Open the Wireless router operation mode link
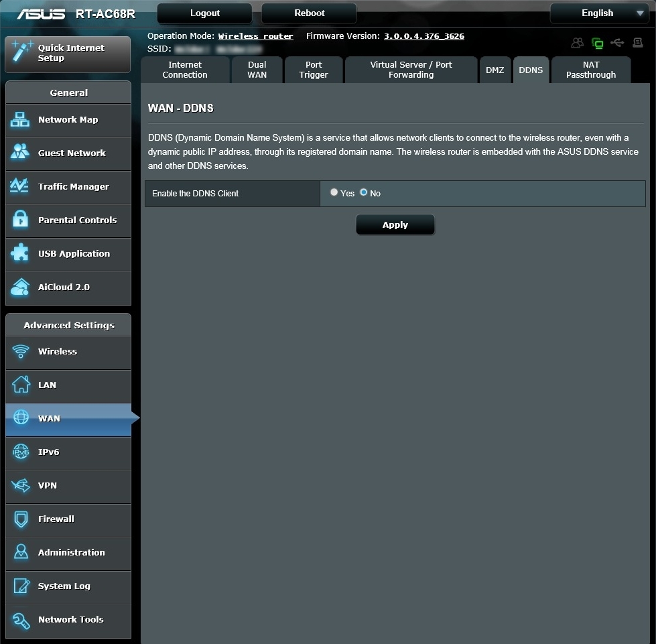 (255, 36)
